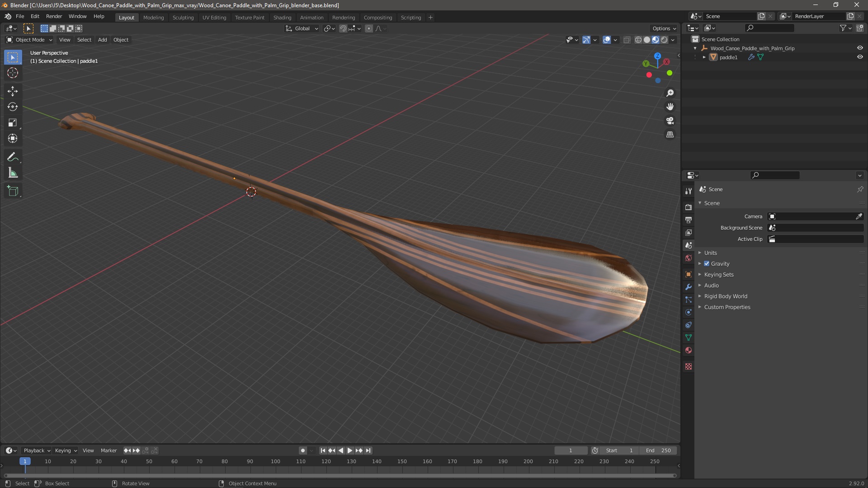Image resolution: width=868 pixels, height=488 pixels.
Task: Activate the Select Box tool
Action: click(x=13, y=57)
